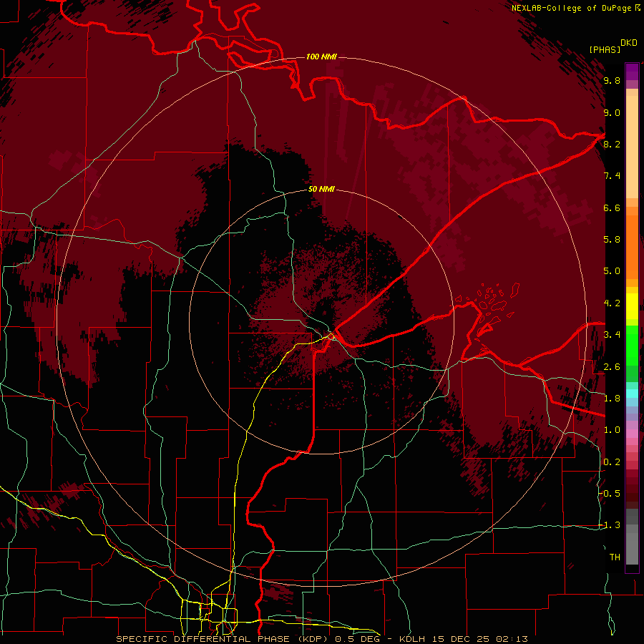Pick the cyan band on the color bar
Image resolution: width=644 pixels, height=644 pixels.
click(632, 394)
